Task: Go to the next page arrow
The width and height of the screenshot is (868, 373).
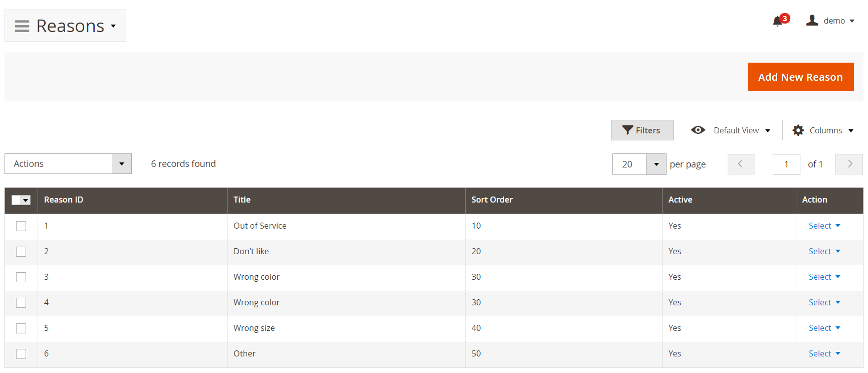Action: pyautogui.click(x=849, y=164)
